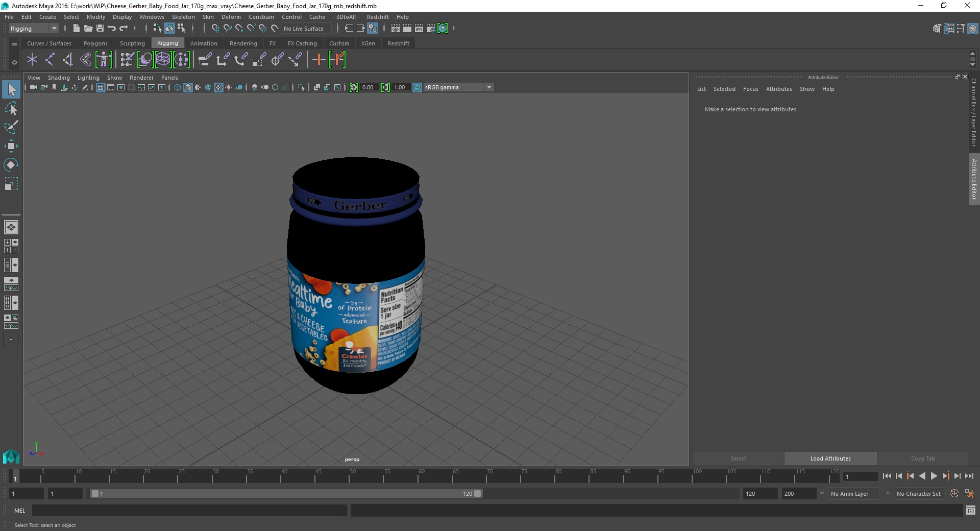
Task: Activate the Move tool in the toolbox
Action: coord(11,146)
